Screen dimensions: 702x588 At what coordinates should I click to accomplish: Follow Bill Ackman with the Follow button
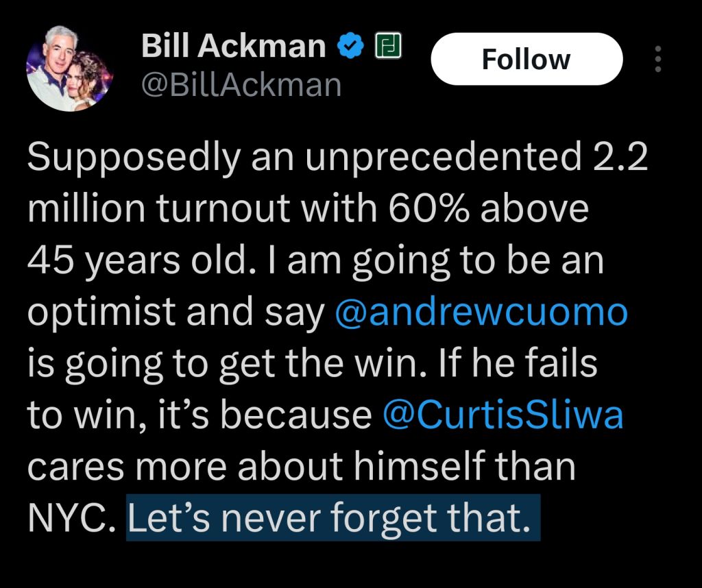click(526, 60)
